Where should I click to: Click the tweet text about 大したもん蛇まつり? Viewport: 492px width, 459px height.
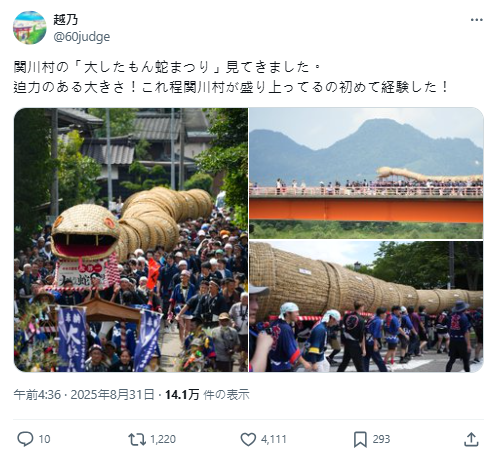(x=167, y=67)
